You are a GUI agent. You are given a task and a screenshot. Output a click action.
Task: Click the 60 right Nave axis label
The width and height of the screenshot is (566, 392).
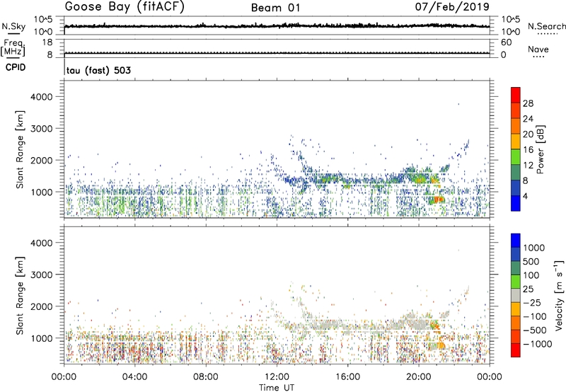point(506,42)
